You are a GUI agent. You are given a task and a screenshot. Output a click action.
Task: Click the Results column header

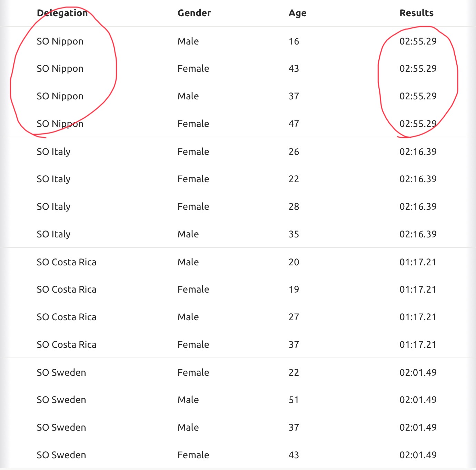click(x=416, y=13)
